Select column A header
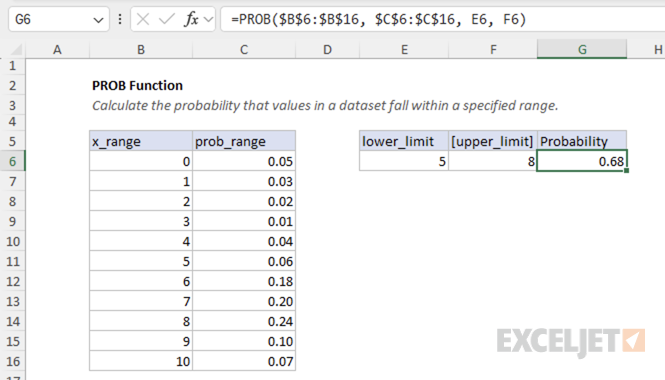The image size is (665, 380). [x=57, y=50]
